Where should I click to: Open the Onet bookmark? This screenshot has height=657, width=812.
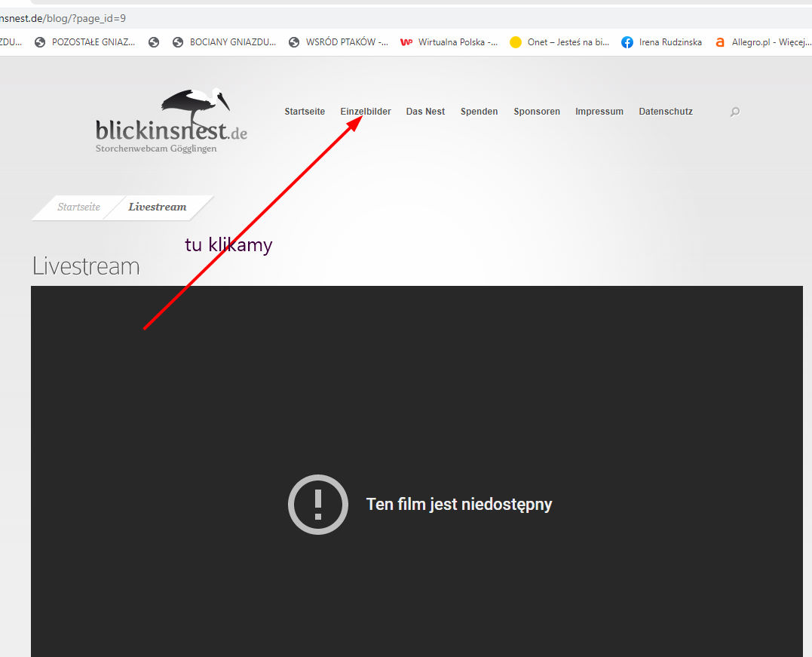coord(559,42)
